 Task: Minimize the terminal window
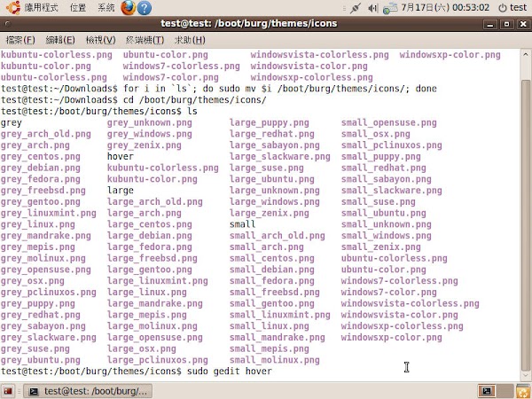490,24
